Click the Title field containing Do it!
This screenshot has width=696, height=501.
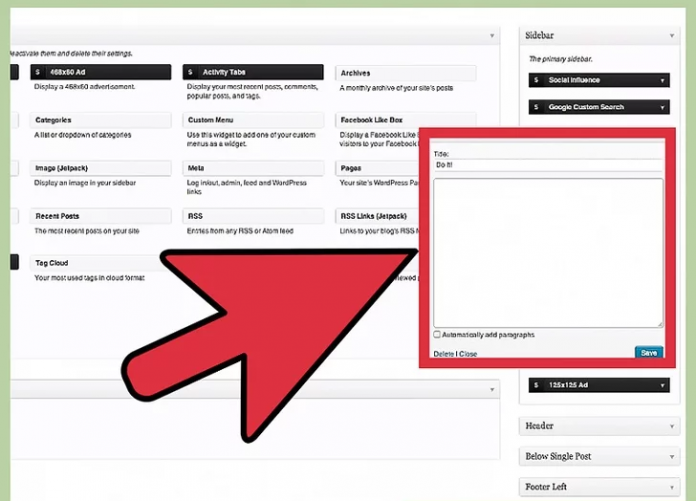point(547,165)
